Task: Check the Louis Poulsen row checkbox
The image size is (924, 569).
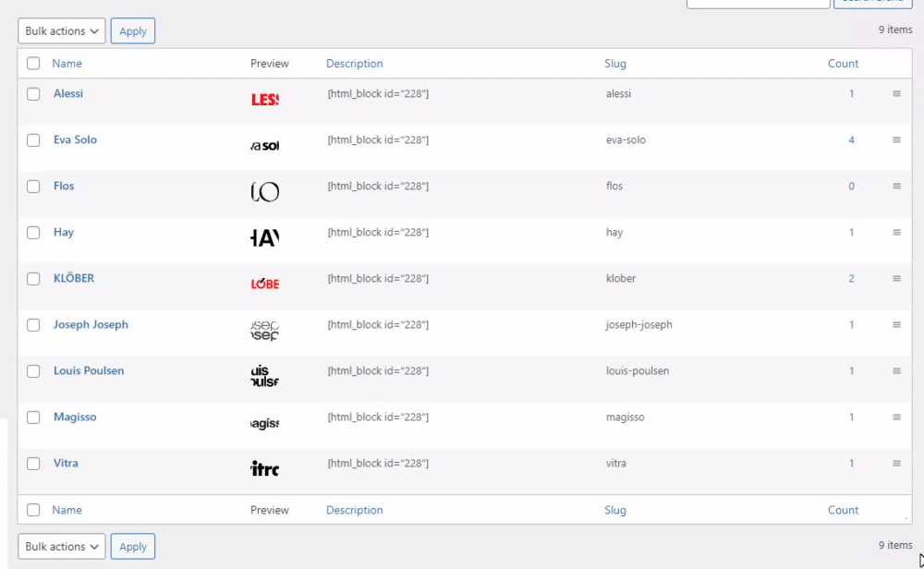Action: (x=33, y=371)
